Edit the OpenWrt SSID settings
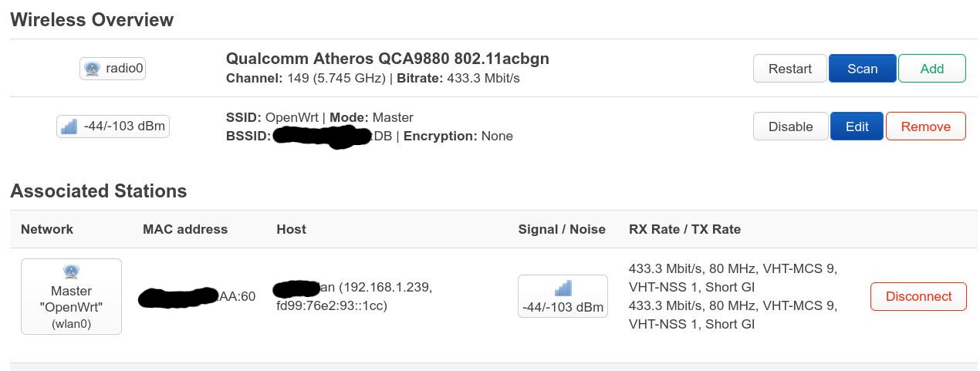The width and height of the screenshot is (980, 371). point(857,126)
